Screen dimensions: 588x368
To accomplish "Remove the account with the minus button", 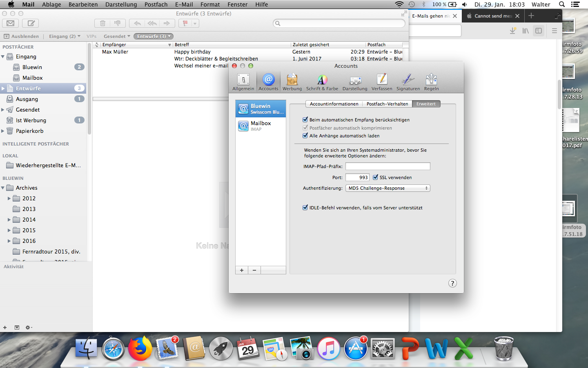I will [x=254, y=270].
